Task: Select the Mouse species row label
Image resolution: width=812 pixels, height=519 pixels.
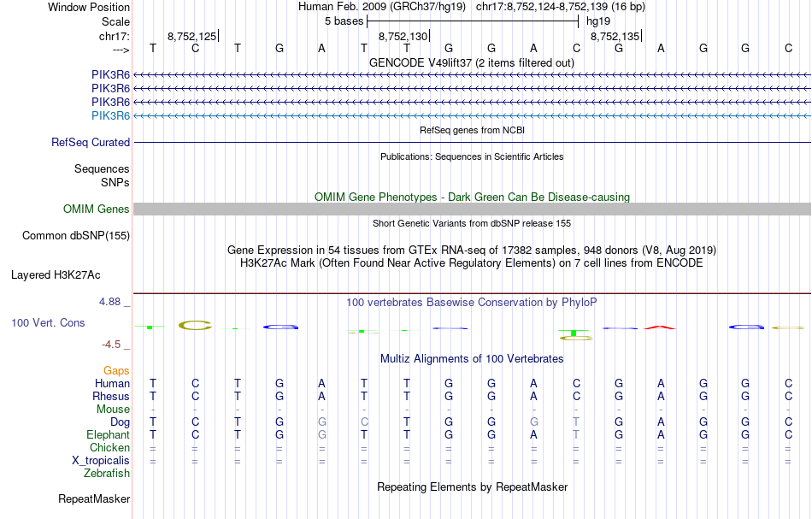Action: click(113, 410)
